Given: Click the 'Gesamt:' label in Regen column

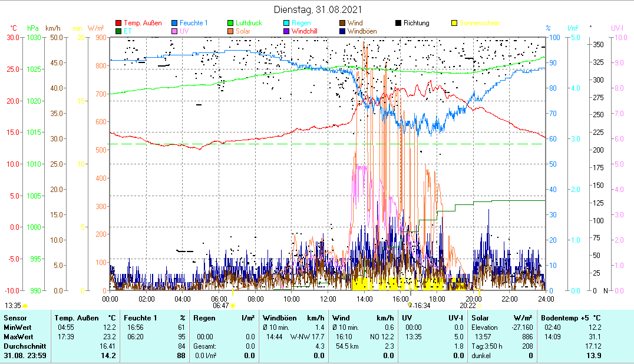Looking at the screenshot, I should [x=204, y=346].
